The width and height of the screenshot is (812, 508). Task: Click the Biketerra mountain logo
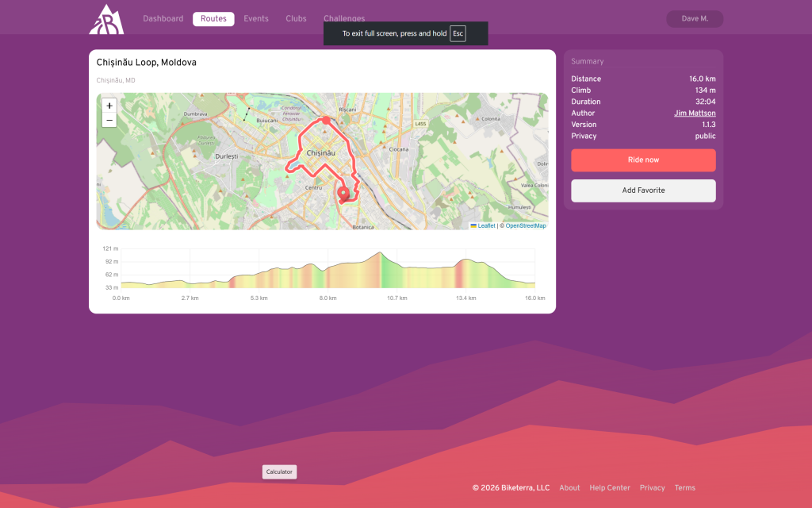pos(105,19)
